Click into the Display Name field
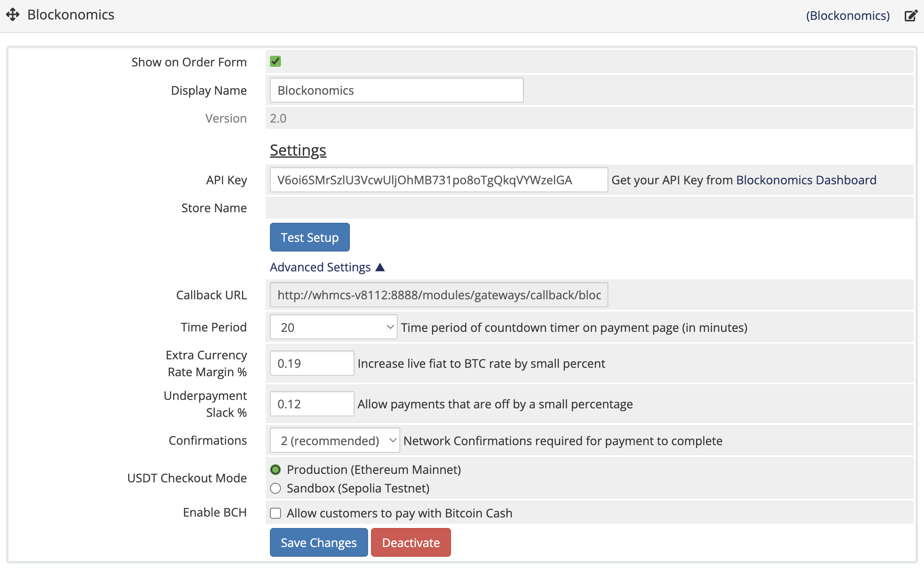Screen dimensions: 924x569 point(396,90)
